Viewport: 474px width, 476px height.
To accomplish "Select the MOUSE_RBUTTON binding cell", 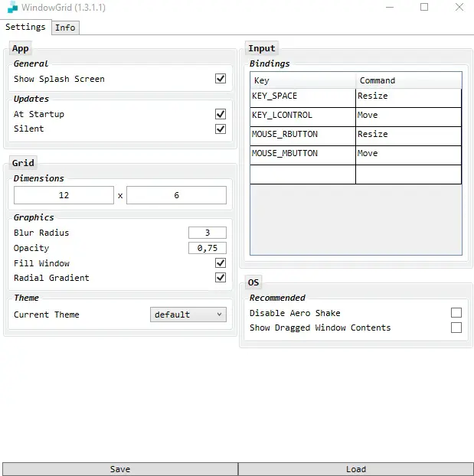I will (302, 136).
